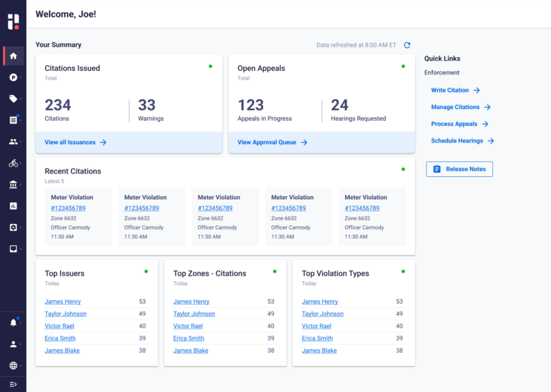Refresh the summary data
The image size is (551, 392).
pyautogui.click(x=407, y=45)
